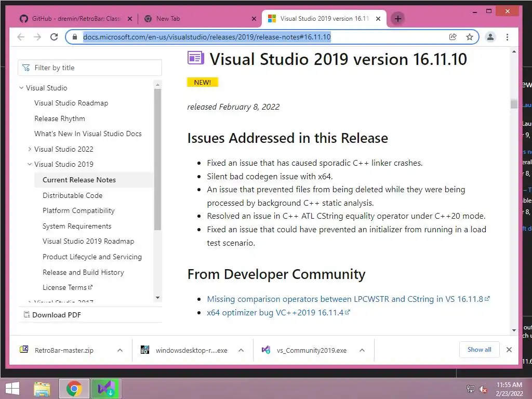Click the browser forward arrow
Image resolution: width=532 pixels, height=399 pixels.
coord(37,37)
